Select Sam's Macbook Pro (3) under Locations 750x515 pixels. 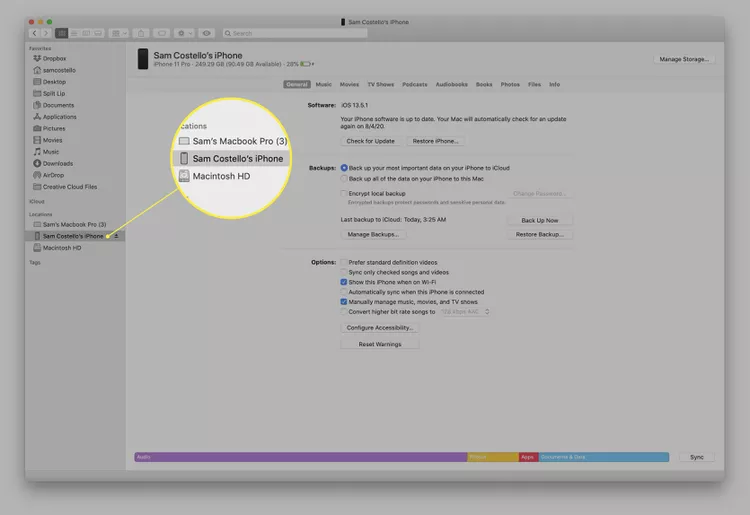click(x=70, y=224)
